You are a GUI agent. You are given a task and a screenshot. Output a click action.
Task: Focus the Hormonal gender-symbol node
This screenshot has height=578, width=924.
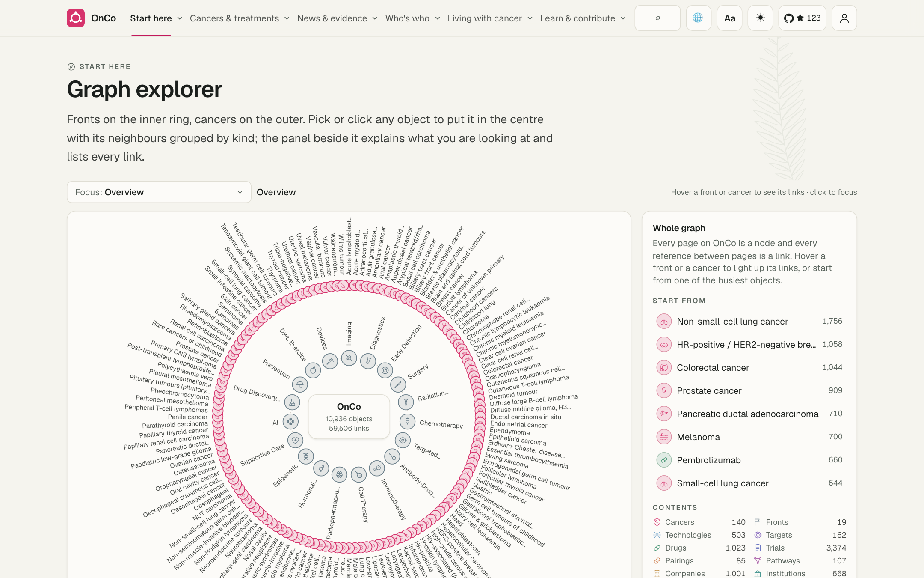[x=321, y=468]
